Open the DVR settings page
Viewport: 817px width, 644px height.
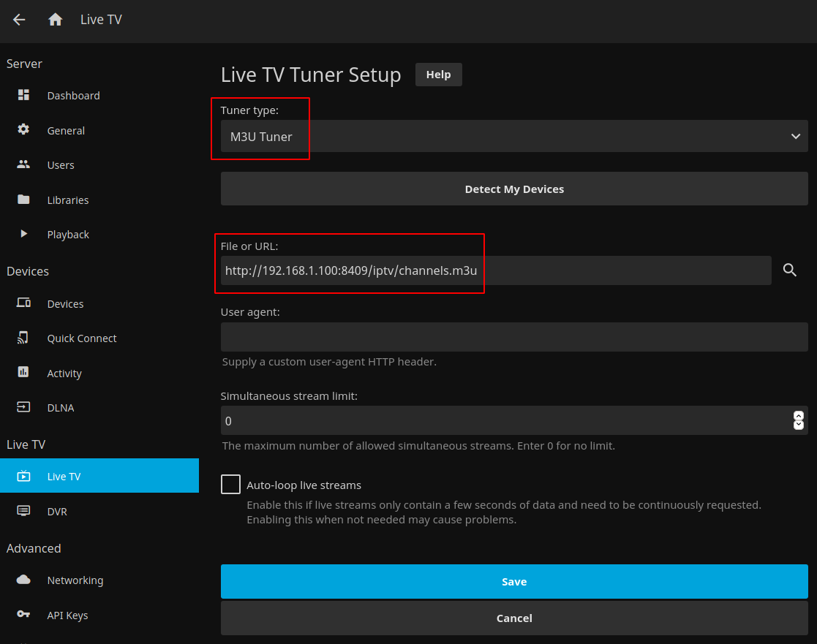[x=57, y=512]
